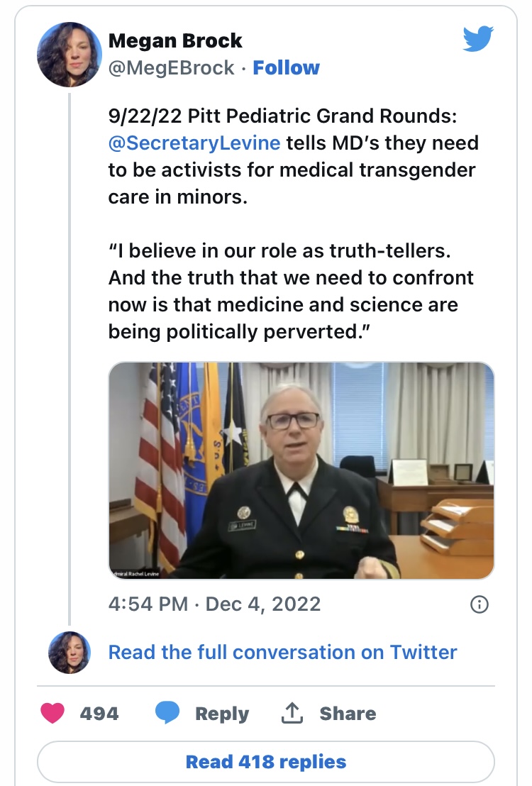
Task: Open the 4:54 PM Dec 4, 2022 timestamp
Action: pos(214,604)
